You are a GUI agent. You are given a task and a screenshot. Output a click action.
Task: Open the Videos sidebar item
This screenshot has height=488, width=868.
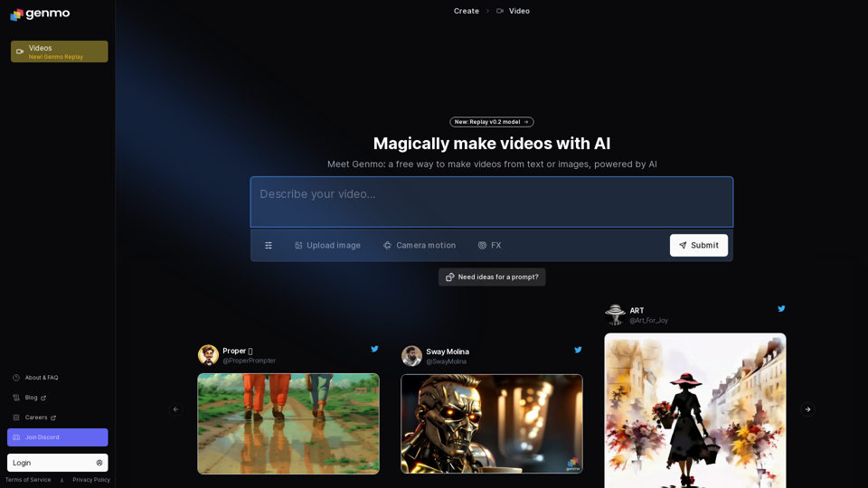pyautogui.click(x=60, y=52)
